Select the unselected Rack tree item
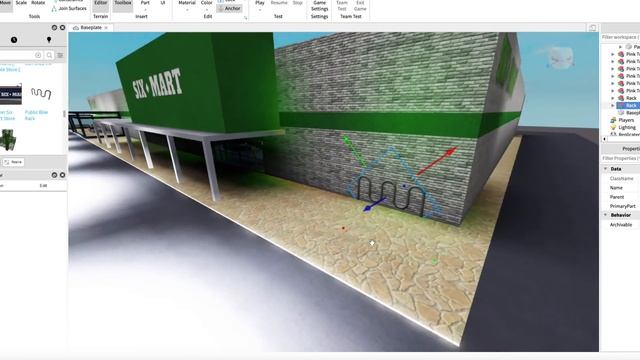 pos(631,98)
